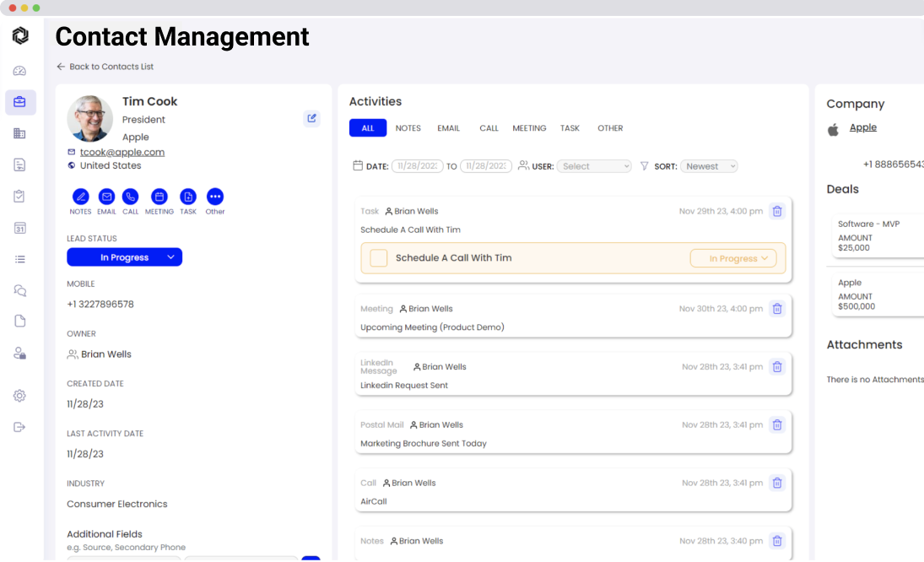Switch to the CALL activities tab
The width and height of the screenshot is (924, 562).
tap(489, 127)
